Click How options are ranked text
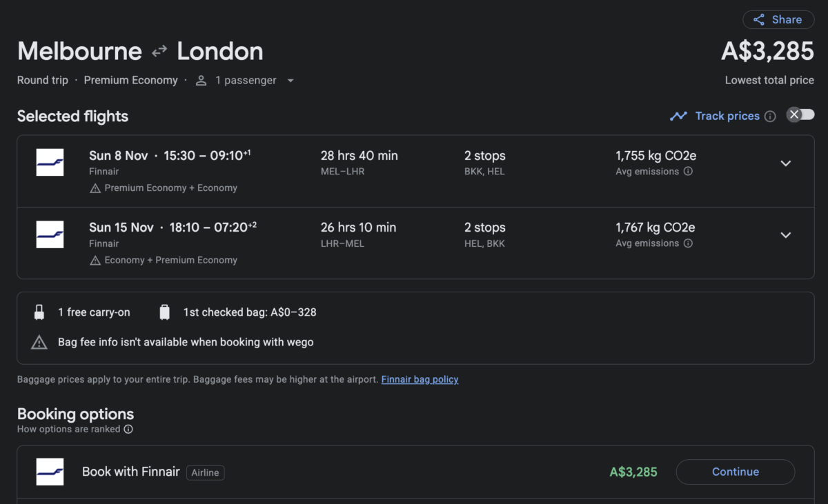This screenshot has height=504, width=828. point(69,429)
